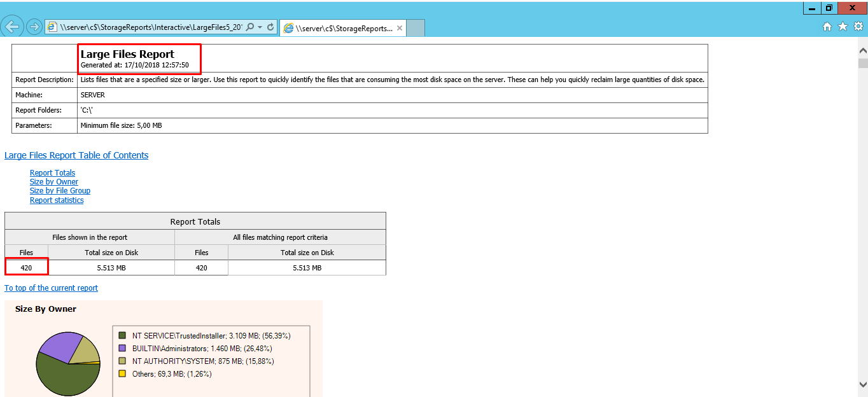
Task: Minimize the browser window
Action: [812, 8]
